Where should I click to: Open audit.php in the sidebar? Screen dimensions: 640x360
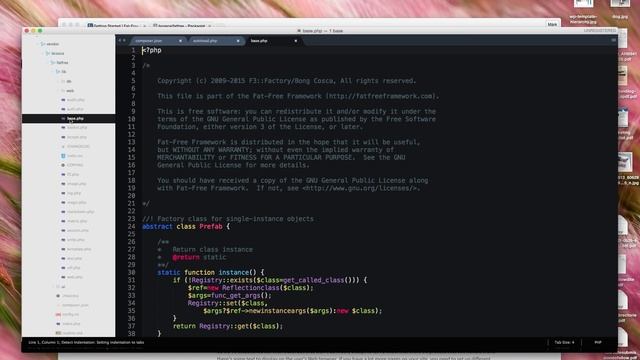click(76, 100)
